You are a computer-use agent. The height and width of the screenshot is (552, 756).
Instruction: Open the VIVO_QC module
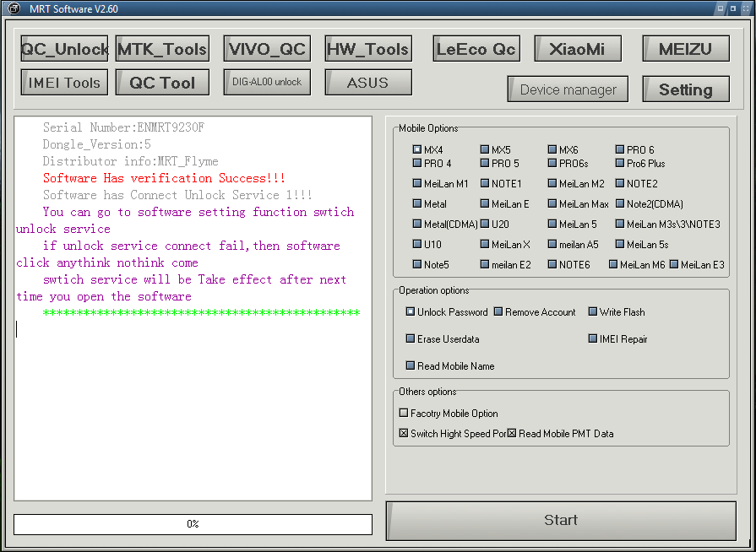point(267,49)
